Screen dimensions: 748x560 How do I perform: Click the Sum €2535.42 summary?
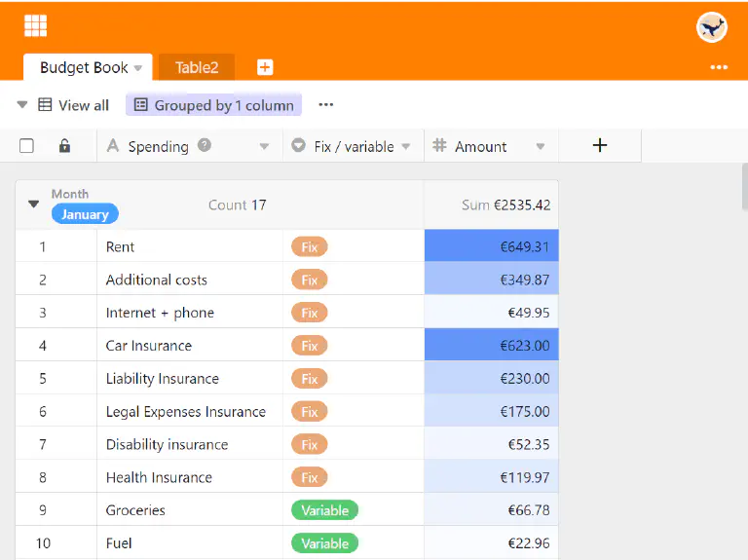(505, 205)
